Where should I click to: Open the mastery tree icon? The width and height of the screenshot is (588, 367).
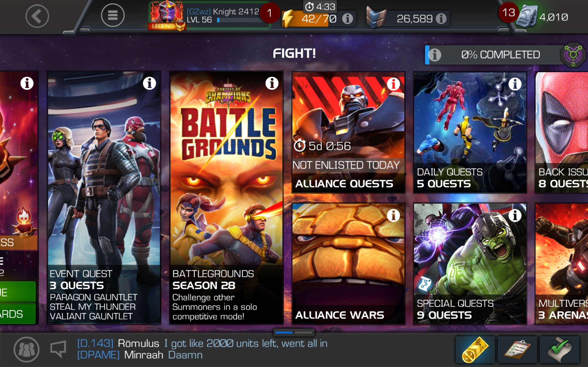coord(573,55)
